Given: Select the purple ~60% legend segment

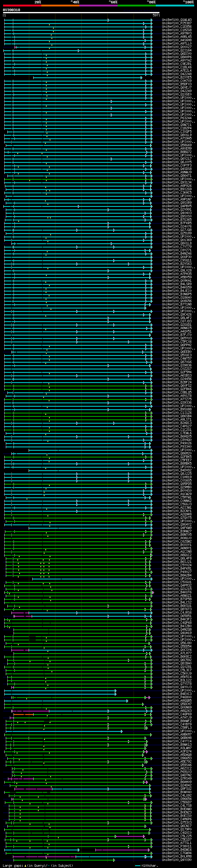Looking at the screenshot, I should coord(98,6).
